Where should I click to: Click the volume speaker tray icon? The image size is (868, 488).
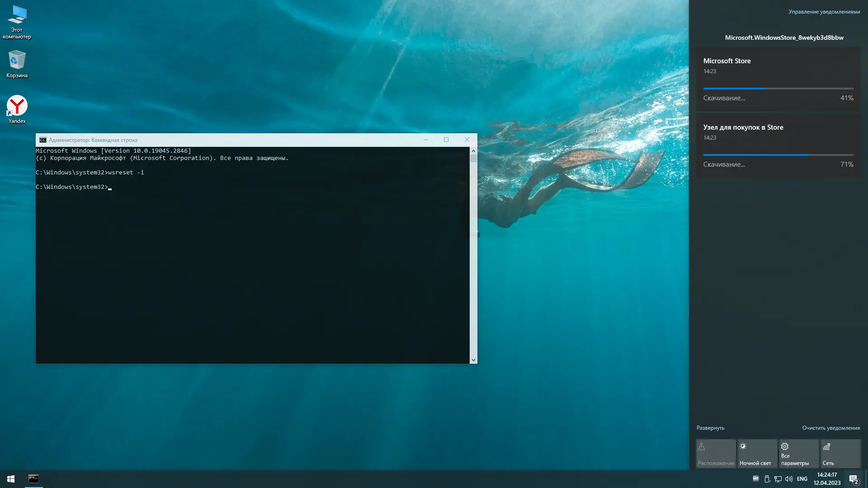(789, 479)
